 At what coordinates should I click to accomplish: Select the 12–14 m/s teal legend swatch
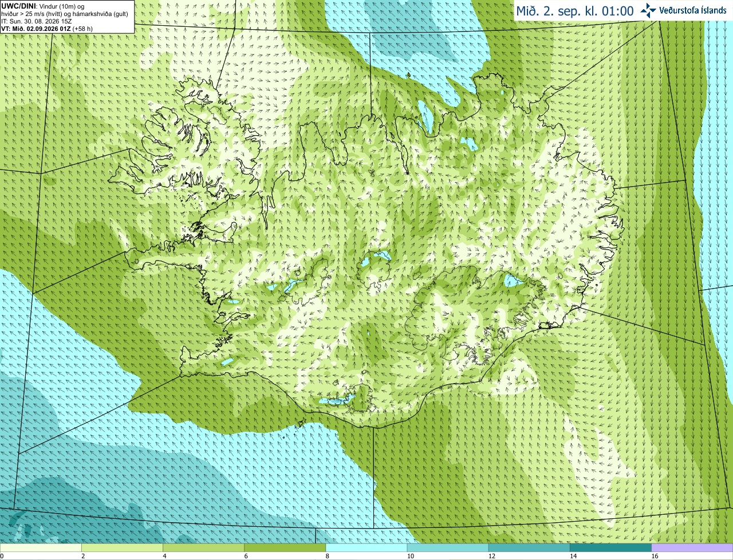[x=529, y=548]
